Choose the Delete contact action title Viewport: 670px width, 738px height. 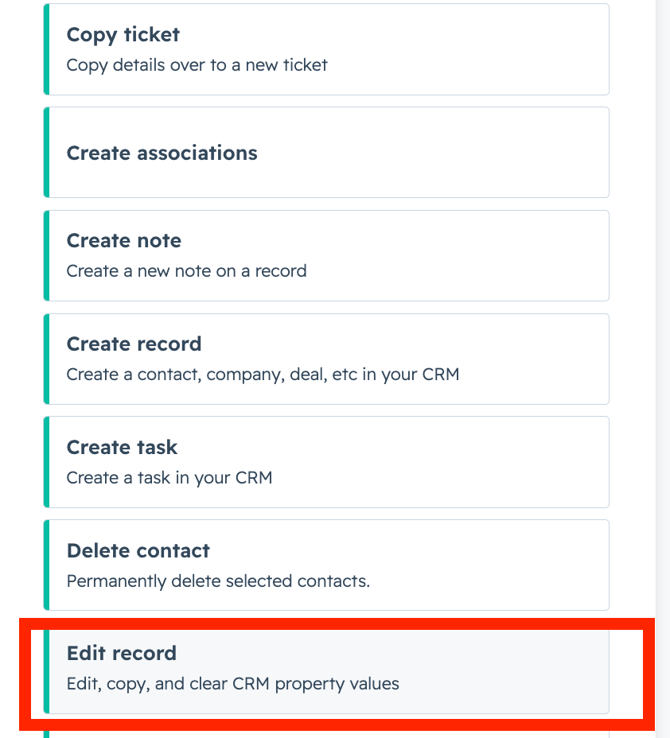click(138, 550)
